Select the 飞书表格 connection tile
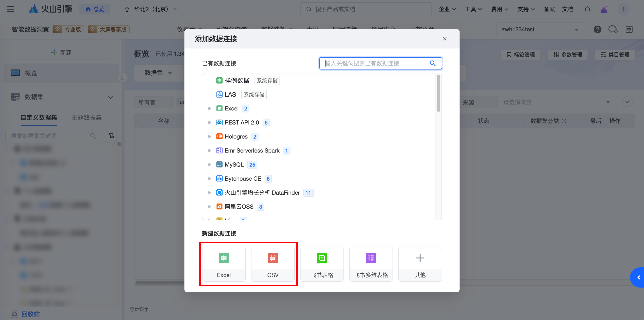The height and width of the screenshot is (320, 644). coord(322,264)
